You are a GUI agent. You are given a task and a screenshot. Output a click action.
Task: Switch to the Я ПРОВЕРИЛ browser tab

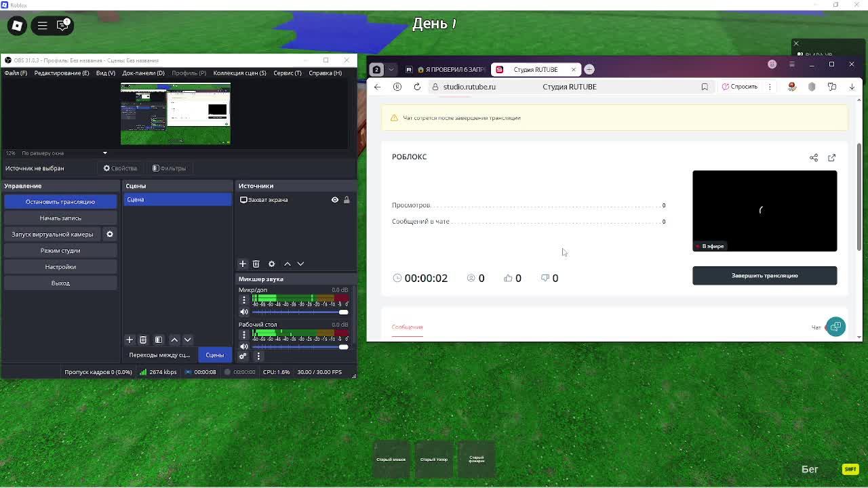(446, 69)
